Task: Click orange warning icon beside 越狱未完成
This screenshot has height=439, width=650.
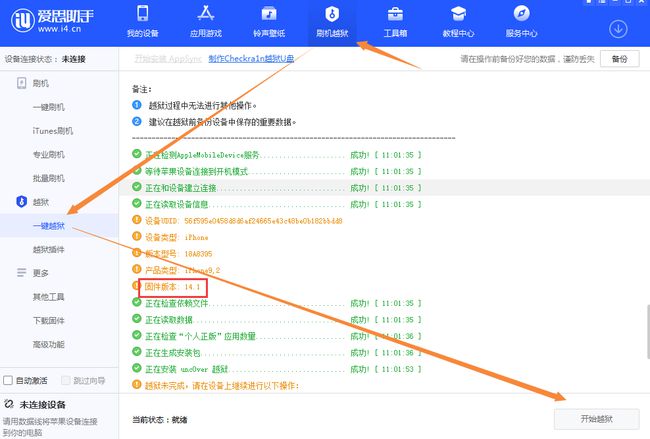Action: pyautogui.click(x=137, y=385)
